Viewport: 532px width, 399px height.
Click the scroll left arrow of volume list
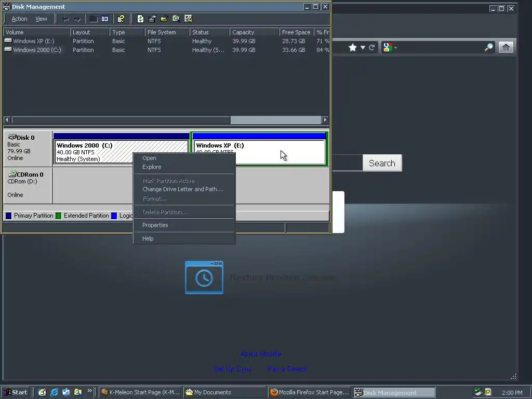[7, 120]
